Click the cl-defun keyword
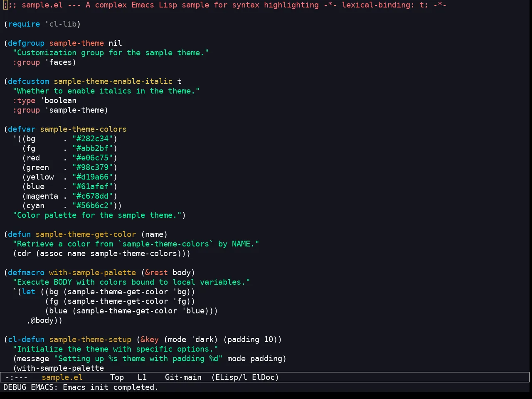 tap(26, 340)
